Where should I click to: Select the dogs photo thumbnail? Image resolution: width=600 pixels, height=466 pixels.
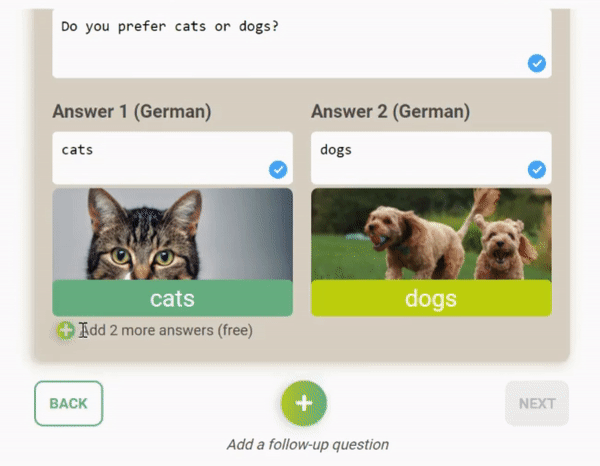[x=431, y=234]
